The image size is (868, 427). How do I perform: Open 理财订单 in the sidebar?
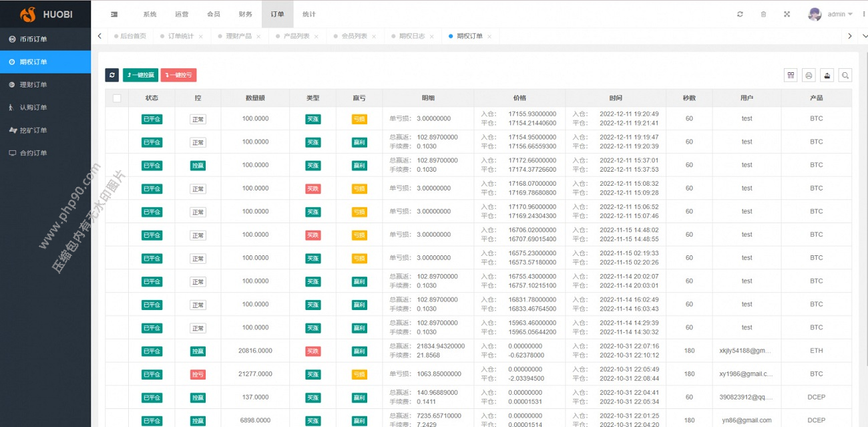[33, 85]
